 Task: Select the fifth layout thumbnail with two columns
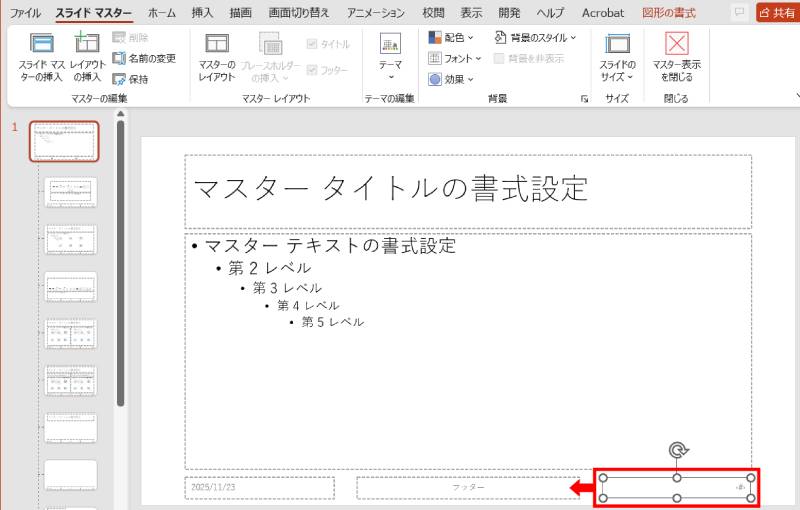(71, 334)
